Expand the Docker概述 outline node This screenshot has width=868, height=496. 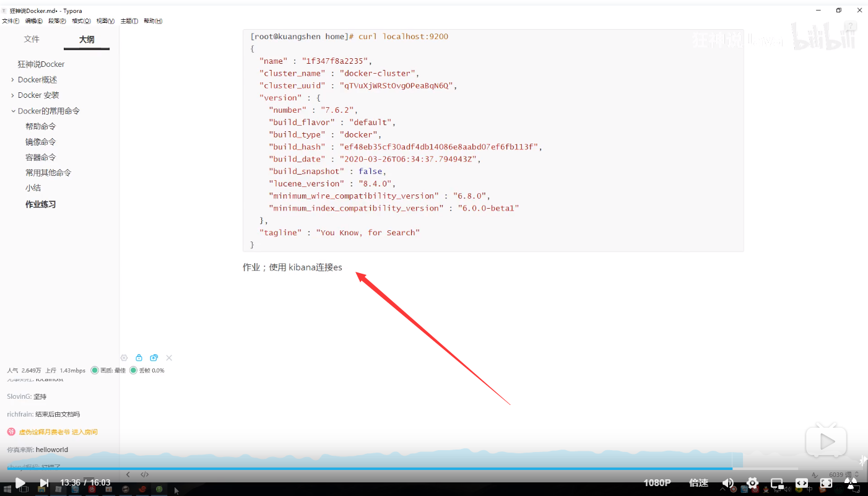(13, 79)
